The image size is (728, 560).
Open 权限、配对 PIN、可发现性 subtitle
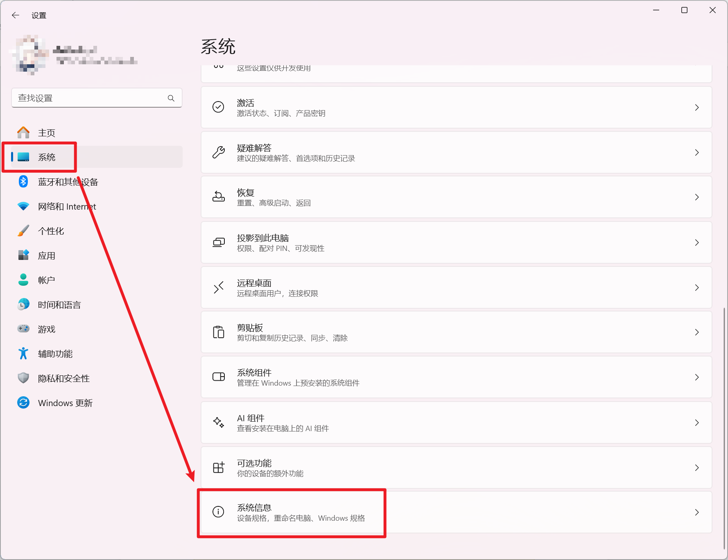click(x=280, y=248)
